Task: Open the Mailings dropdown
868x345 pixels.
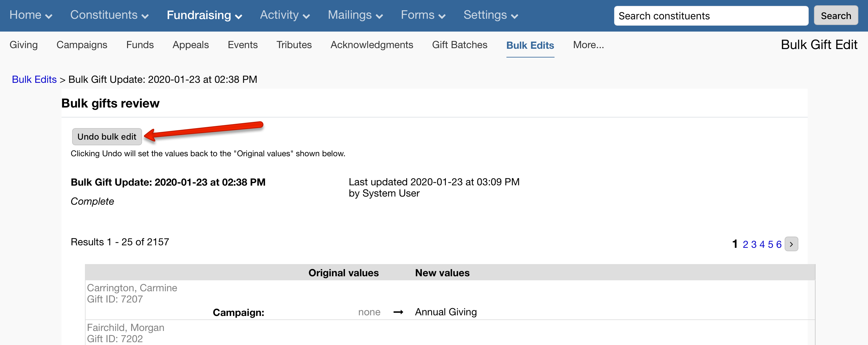Action: click(x=355, y=15)
